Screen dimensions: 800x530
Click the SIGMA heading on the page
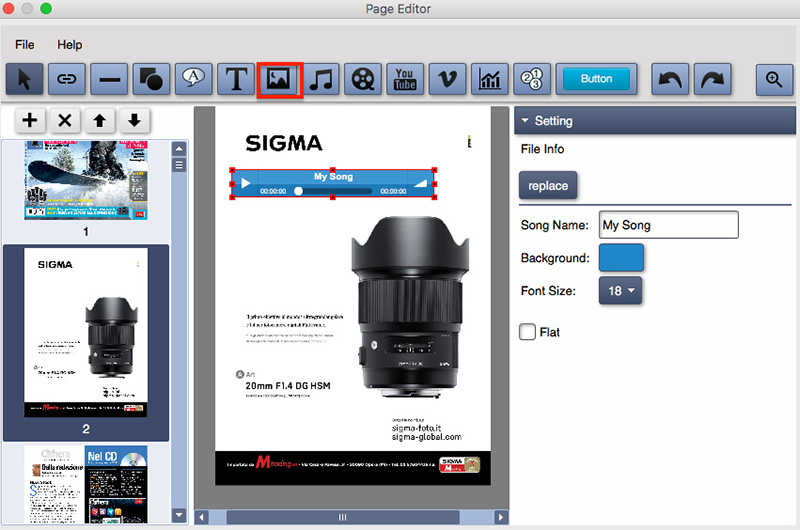(284, 143)
